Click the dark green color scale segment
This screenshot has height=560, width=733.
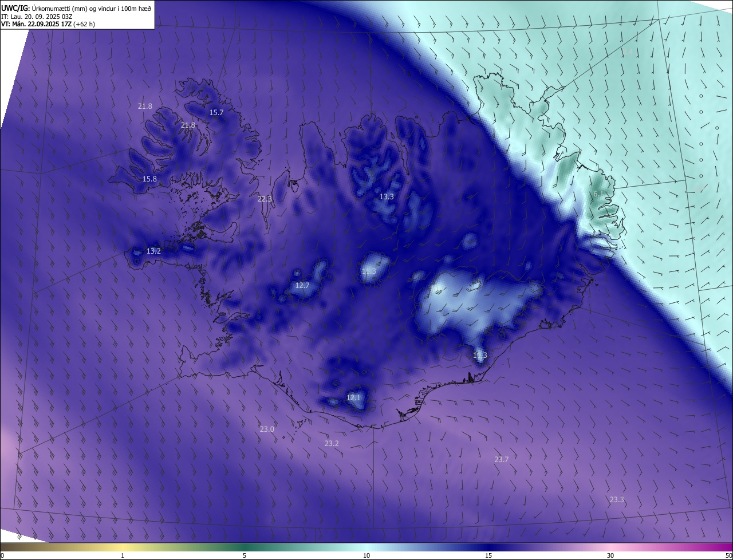[x=245, y=547]
